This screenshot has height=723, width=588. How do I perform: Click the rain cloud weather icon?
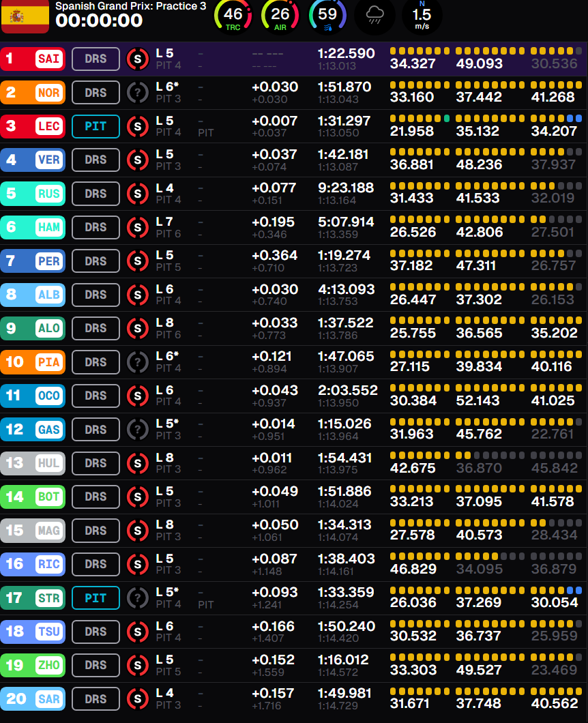(x=374, y=16)
